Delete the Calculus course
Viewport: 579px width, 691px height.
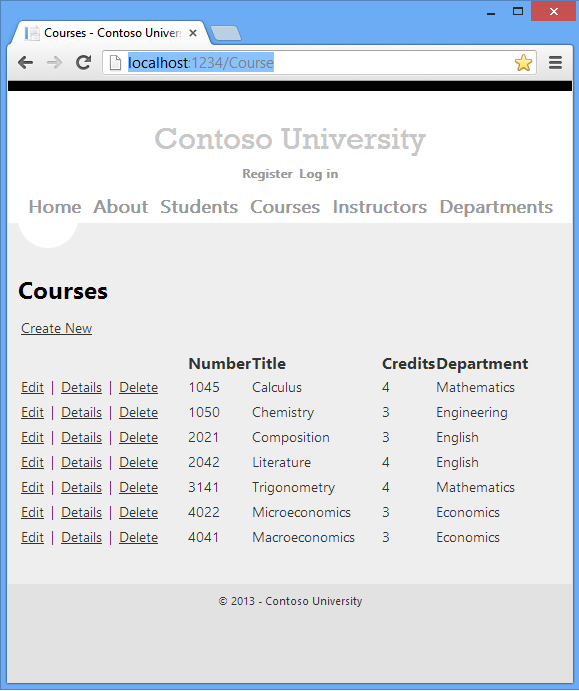(x=138, y=387)
